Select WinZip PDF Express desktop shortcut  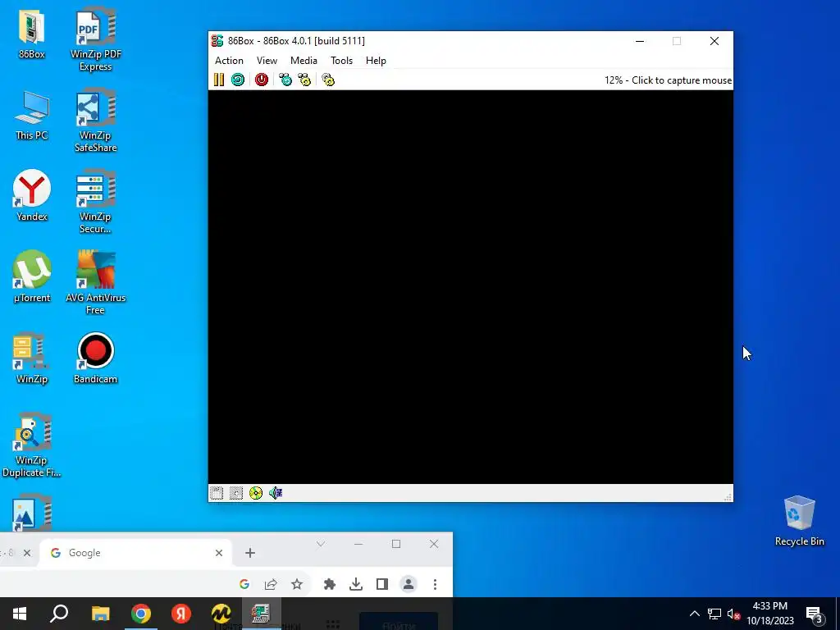click(95, 39)
